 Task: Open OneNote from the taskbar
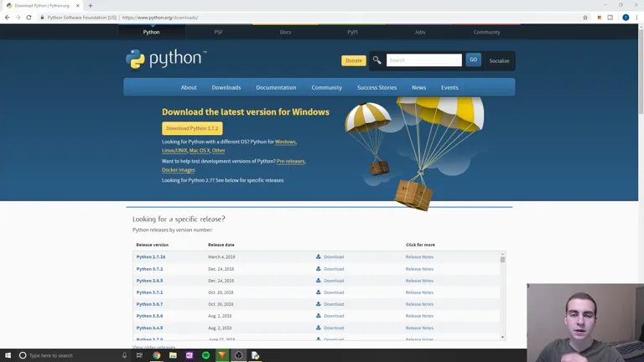coord(190,355)
